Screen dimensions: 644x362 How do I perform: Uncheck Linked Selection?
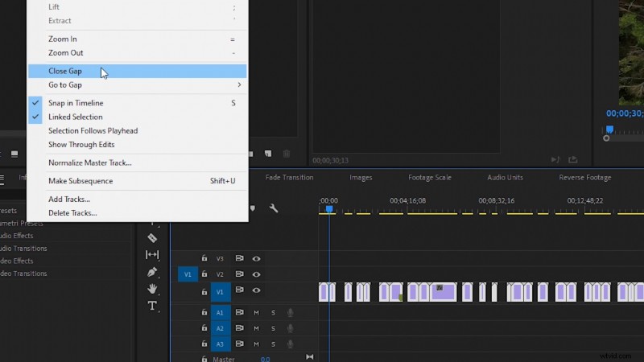click(137, 117)
